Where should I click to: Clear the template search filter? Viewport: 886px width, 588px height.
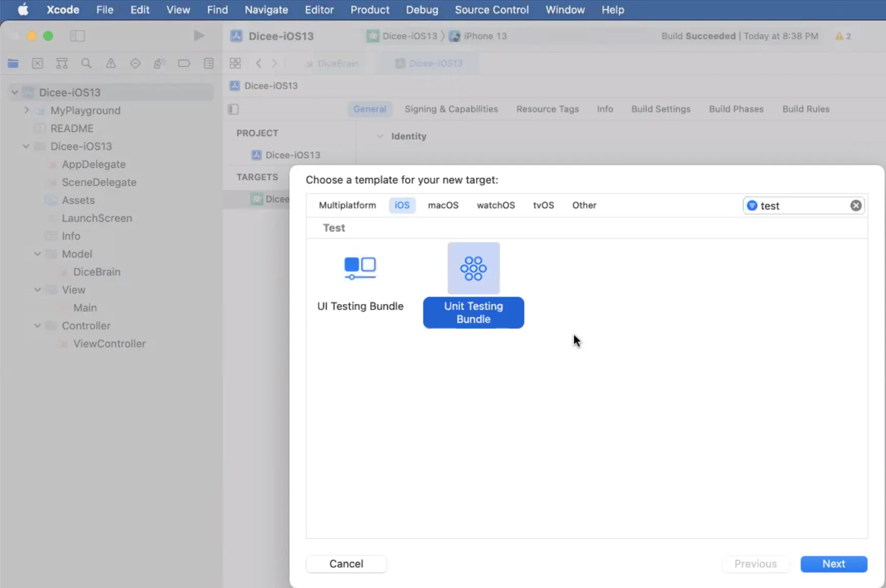coord(856,206)
